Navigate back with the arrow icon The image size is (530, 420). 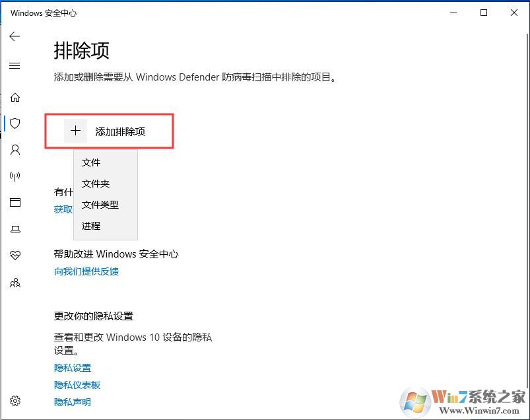pos(15,36)
